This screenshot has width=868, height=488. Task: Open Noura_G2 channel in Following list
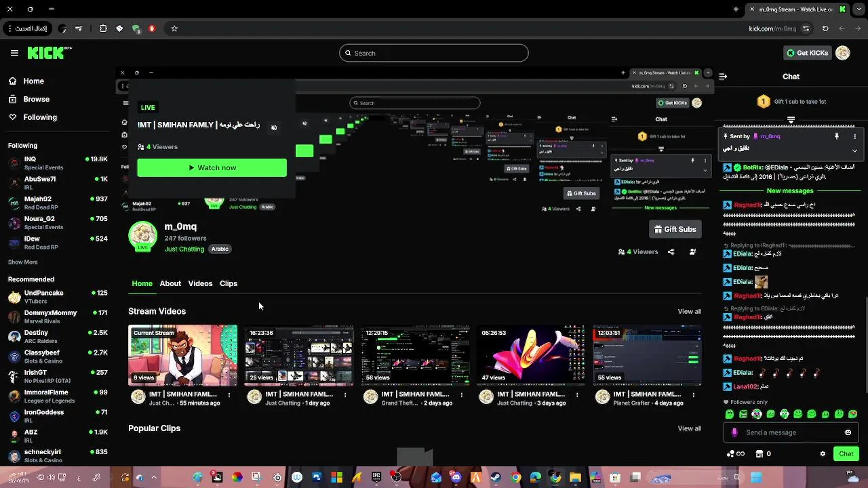point(58,222)
